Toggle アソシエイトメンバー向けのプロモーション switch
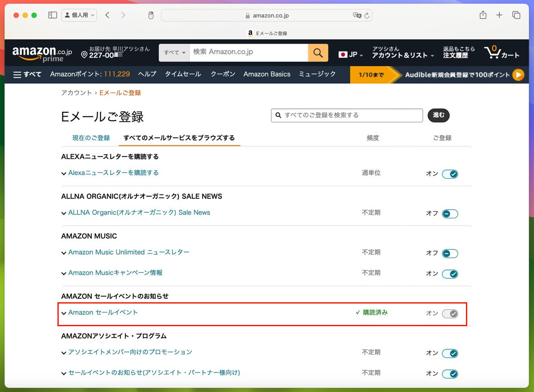 click(x=450, y=353)
